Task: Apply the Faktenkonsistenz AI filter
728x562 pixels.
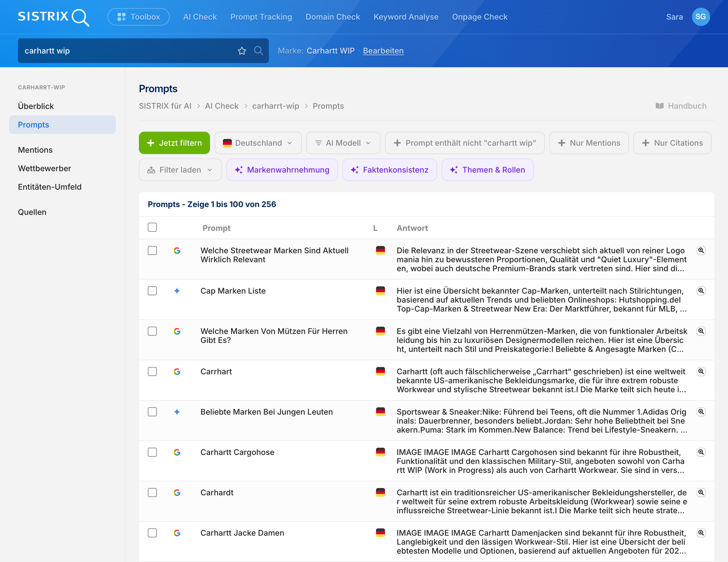Action: tap(390, 170)
